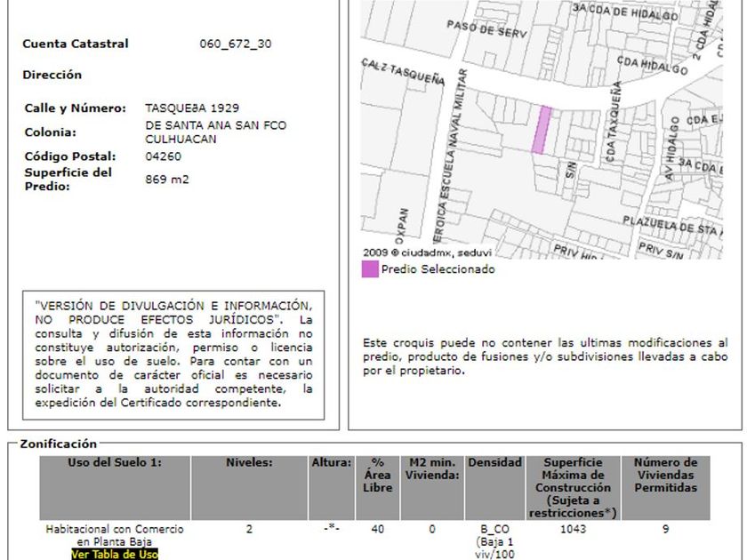Click the highlighted purple parcel on the map

(x=542, y=130)
